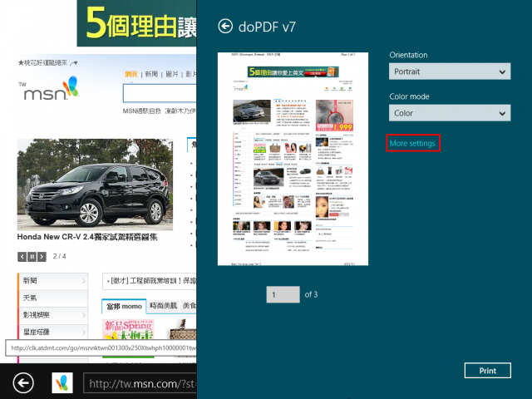
Task: Expand arrow beside 影視娛樂 sidebar item
Action: [x=83, y=315]
